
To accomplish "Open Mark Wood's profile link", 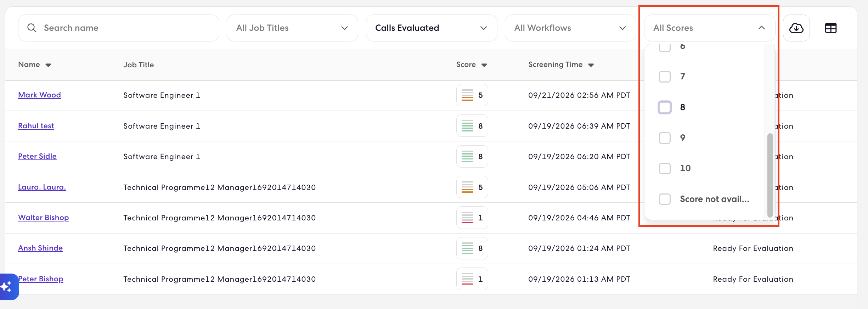I will click(39, 95).
